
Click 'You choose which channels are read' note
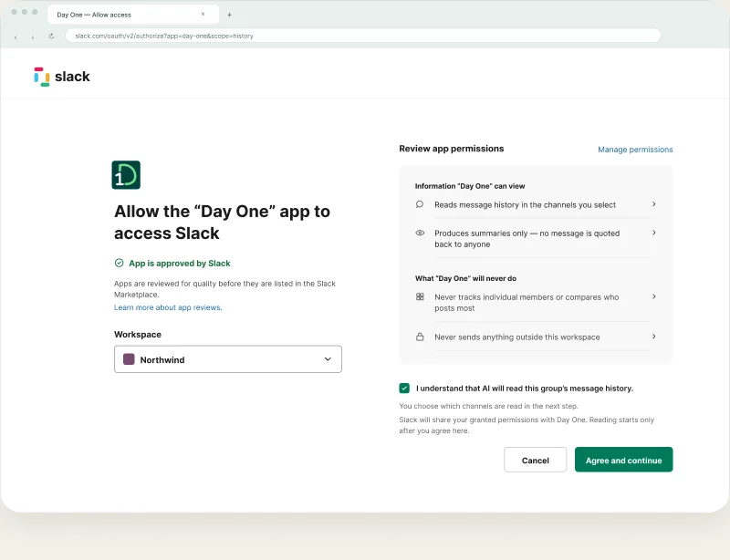click(x=488, y=406)
